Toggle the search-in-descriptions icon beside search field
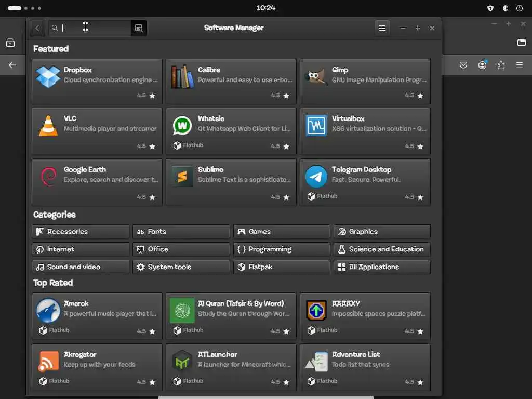The height and width of the screenshot is (399, 532). point(138,28)
